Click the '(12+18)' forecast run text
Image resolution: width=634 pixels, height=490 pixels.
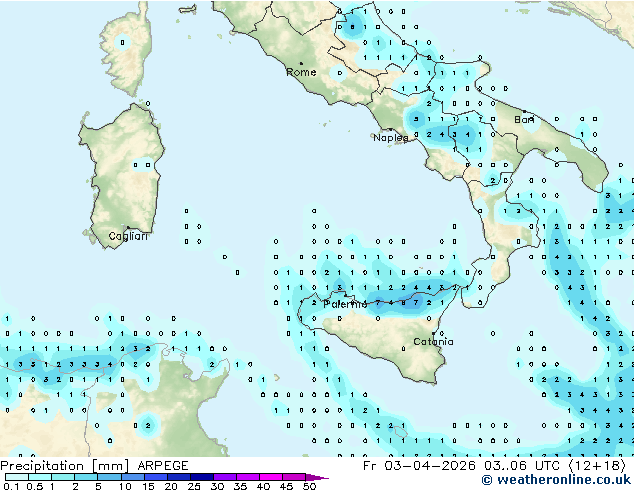(x=597, y=466)
